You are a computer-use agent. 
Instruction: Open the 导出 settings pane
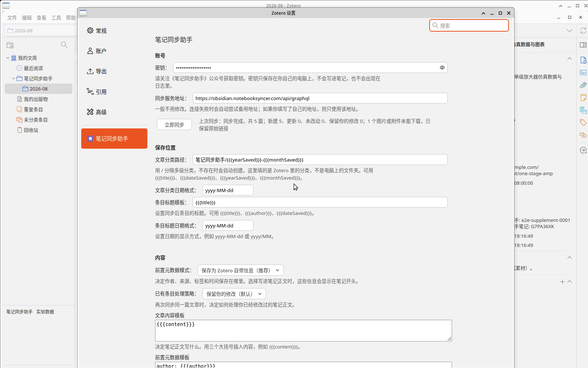click(x=114, y=71)
